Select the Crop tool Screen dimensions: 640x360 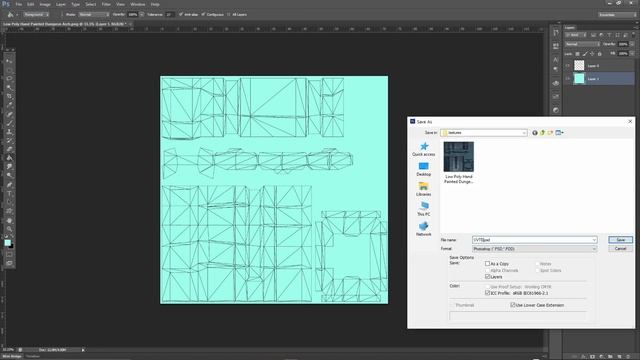tap(9, 96)
